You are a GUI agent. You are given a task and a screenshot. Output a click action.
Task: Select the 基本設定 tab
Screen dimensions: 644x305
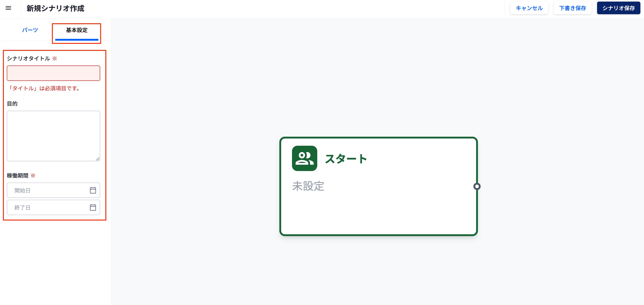coord(76,30)
